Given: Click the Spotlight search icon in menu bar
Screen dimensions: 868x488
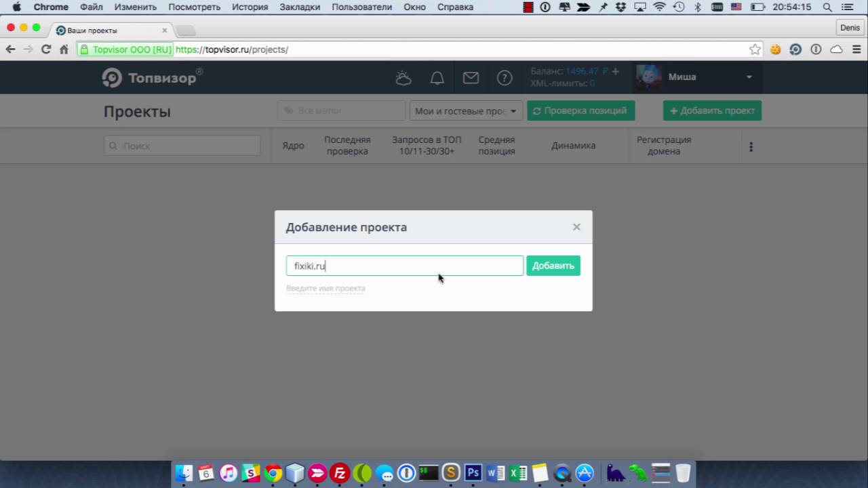Looking at the screenshot, I should [x=827, y=7].
